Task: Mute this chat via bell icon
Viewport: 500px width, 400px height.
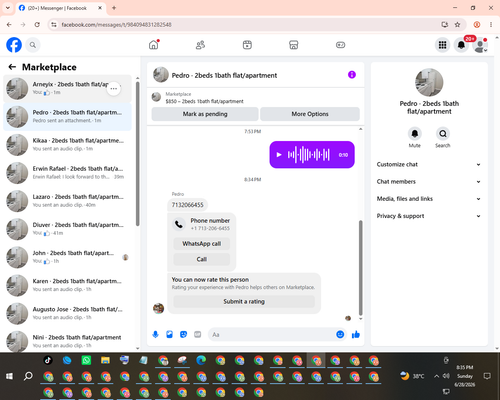Action: (x=415, y=134)
